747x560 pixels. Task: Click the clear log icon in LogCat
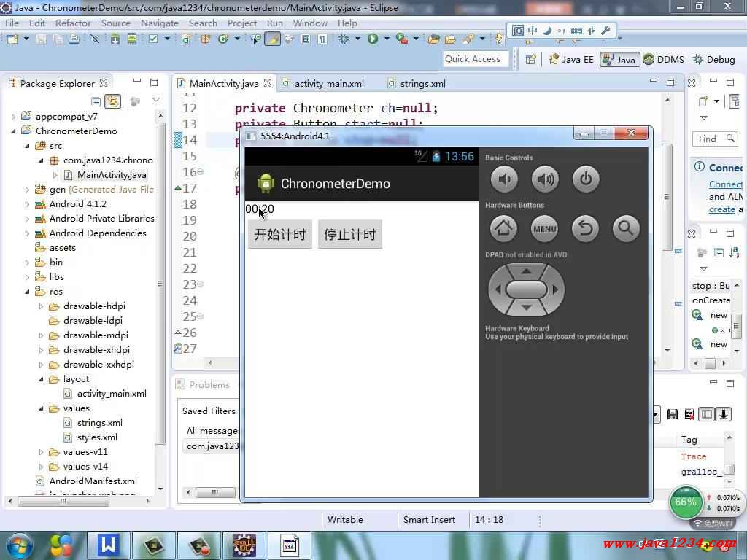click(x=689, y=414)
